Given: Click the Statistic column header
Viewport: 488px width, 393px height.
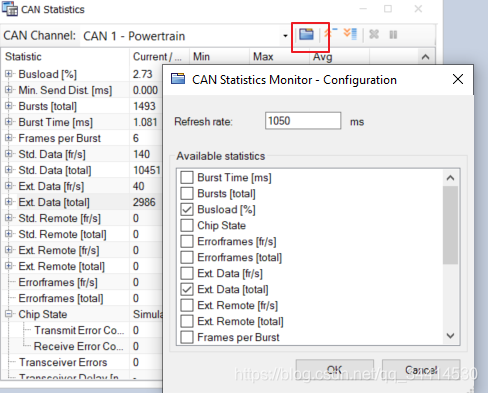Looking at the screenshot, I should [65, 57].
